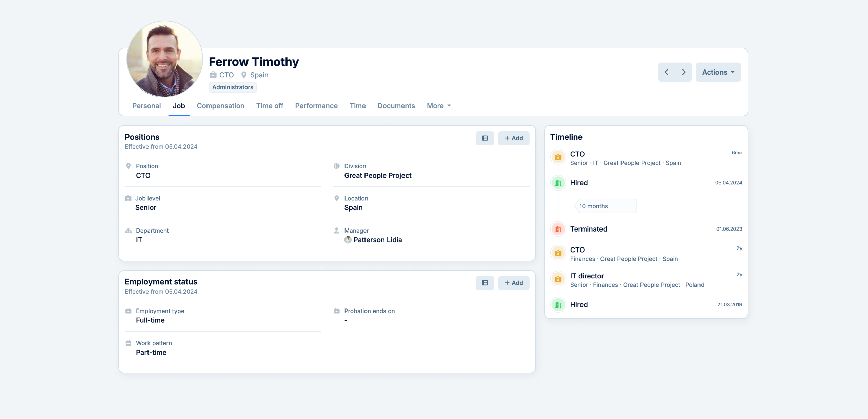Click the Work pattern calendar icon

pyautogui.click(x=128, y=343)
